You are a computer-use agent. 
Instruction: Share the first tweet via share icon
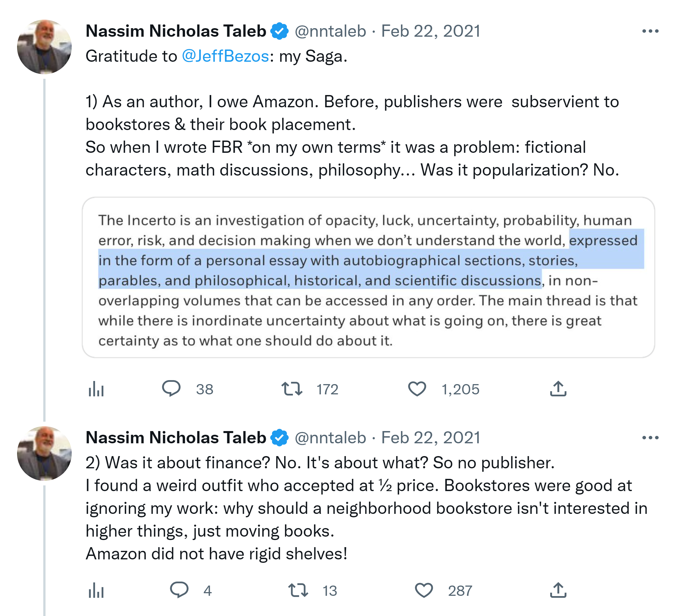(x=558, y=388)
